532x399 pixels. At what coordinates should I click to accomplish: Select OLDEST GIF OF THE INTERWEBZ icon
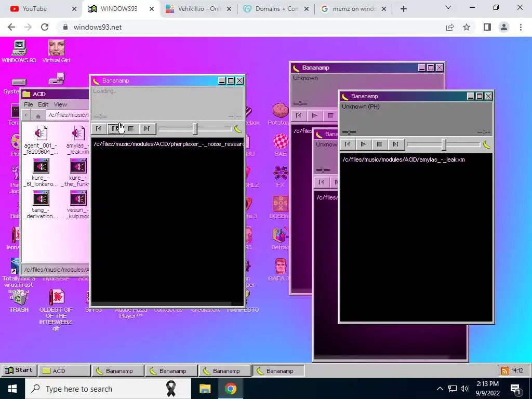click(56, 310)
